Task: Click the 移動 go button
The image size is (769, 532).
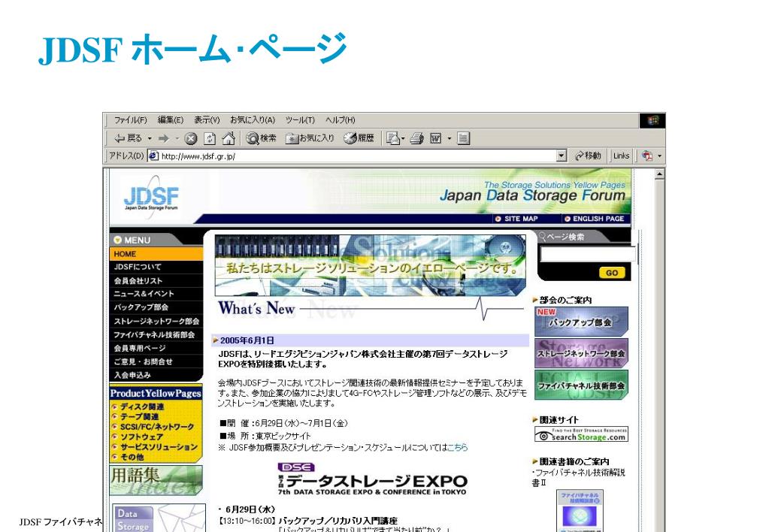Action: pyautogui.click(x=588, y=156)
